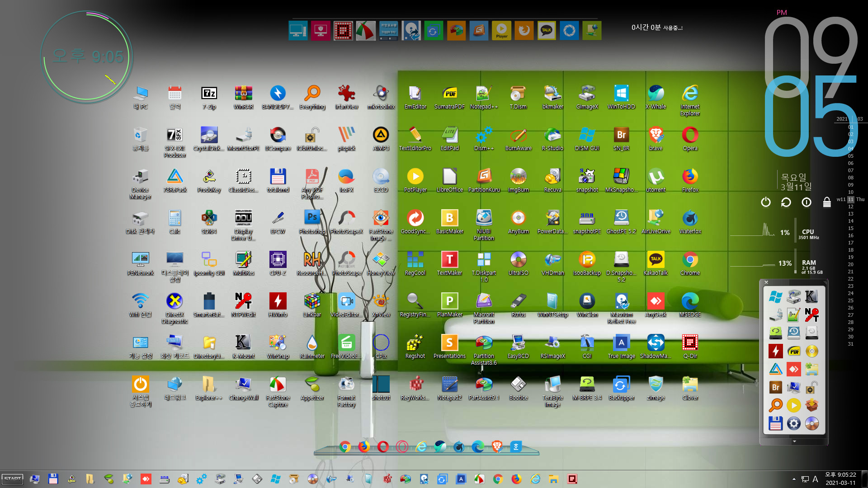
Task: Open Brave in the bottom browser dock
Action: (497, 447)
